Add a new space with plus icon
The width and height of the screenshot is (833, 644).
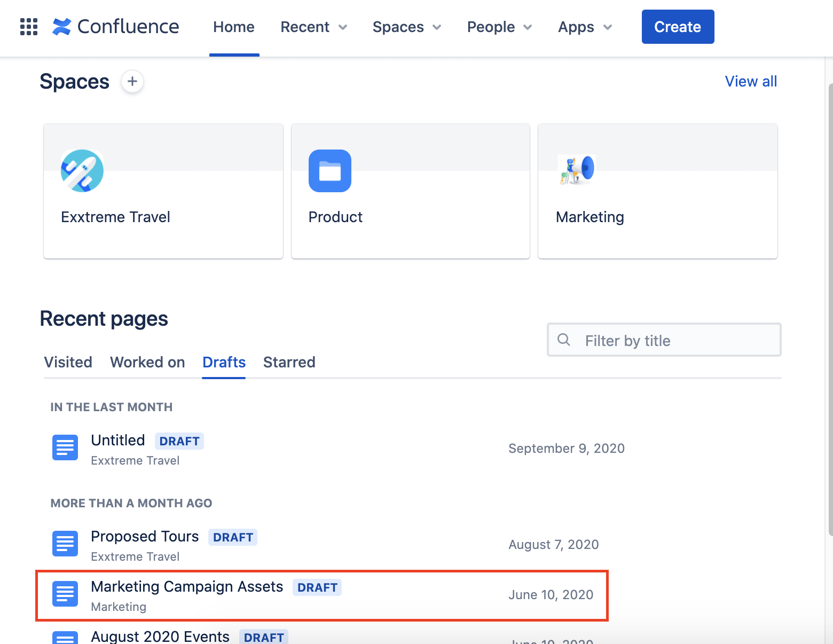[132, 82]
